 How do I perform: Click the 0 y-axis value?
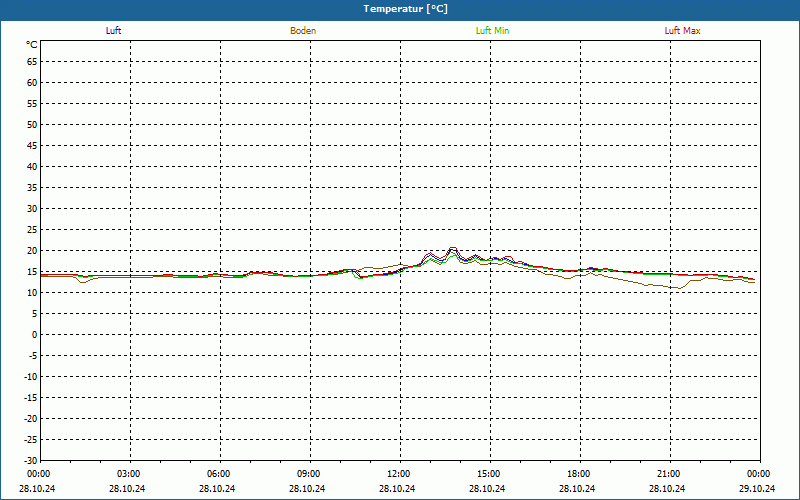point(35,335)
